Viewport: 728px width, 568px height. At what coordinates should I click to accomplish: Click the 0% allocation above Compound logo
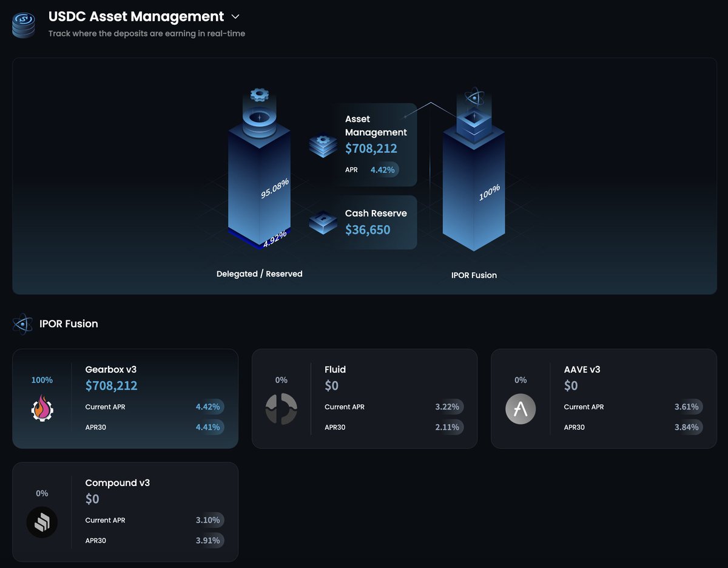[42, 493]
